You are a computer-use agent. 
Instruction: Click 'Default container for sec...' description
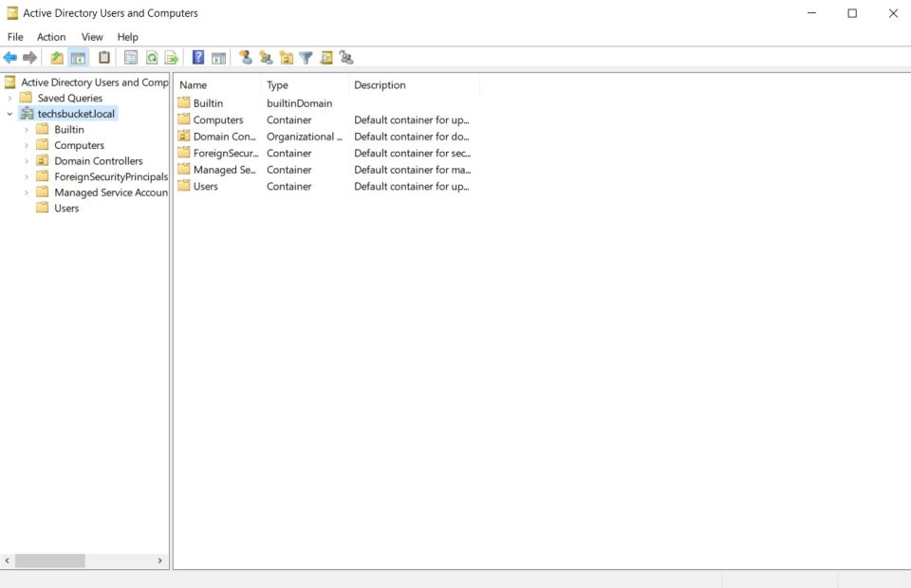click(413, 154)
